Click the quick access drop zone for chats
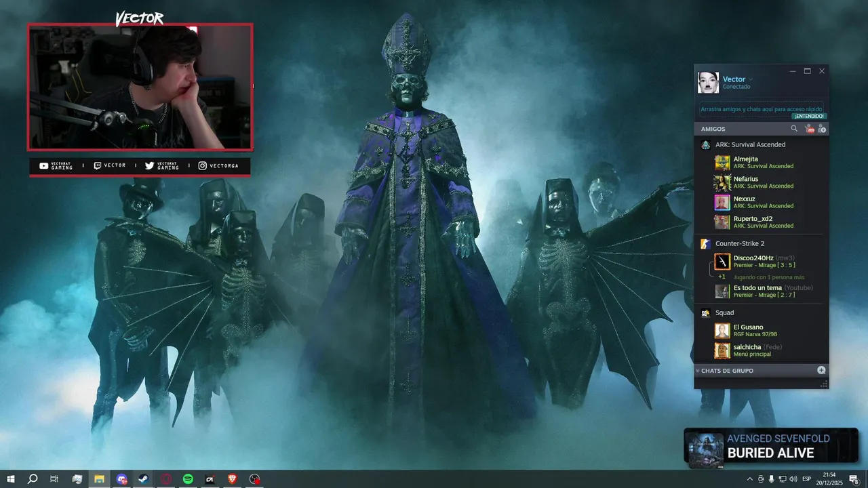The image size is (868, 488). pyautogui.click(x=762, y=109)
